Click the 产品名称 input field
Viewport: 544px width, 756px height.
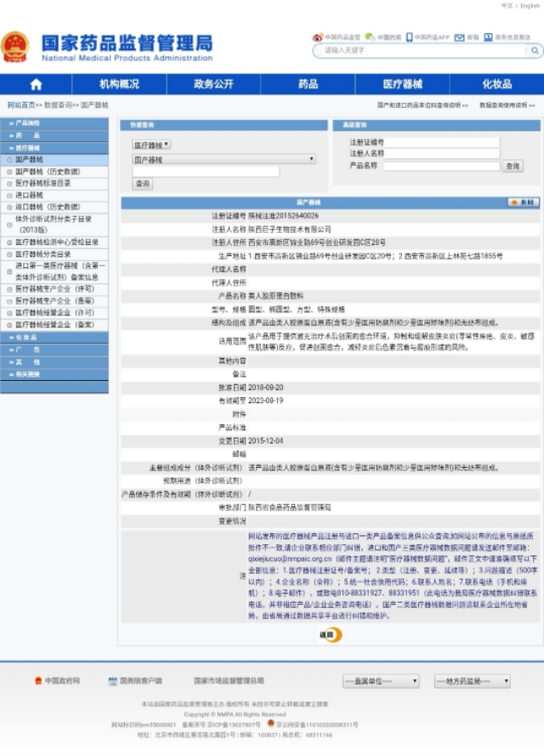(x=442, y=165)
